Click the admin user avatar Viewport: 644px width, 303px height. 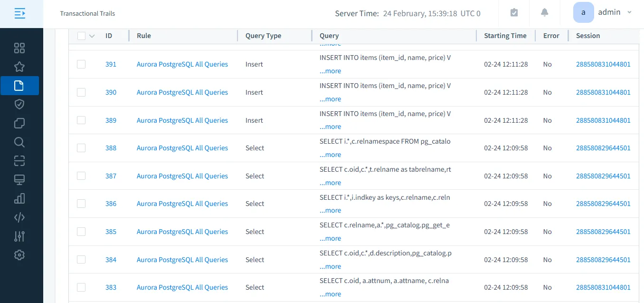tap(583, 12)
